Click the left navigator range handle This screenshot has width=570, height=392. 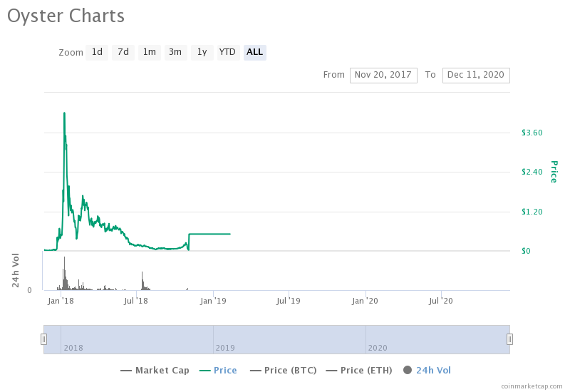(x=43, y=339)
